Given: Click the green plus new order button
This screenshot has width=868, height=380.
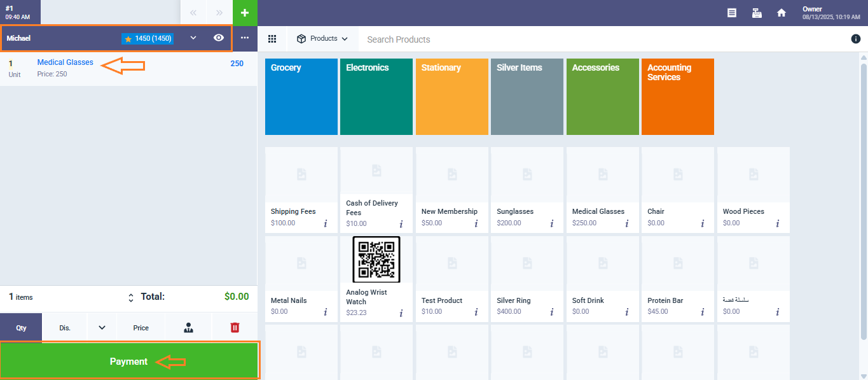Looking at the screenshot, I should [x=245, y=13].
